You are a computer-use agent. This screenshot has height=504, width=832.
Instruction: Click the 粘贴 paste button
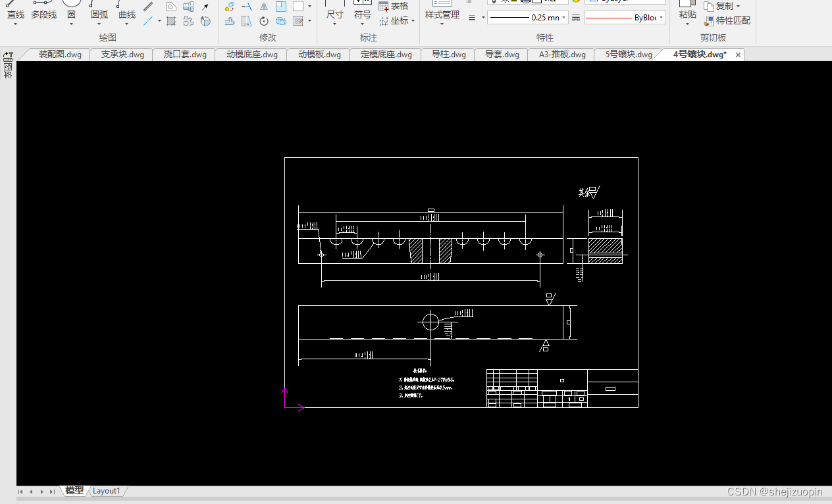click(x=687, y=14)
